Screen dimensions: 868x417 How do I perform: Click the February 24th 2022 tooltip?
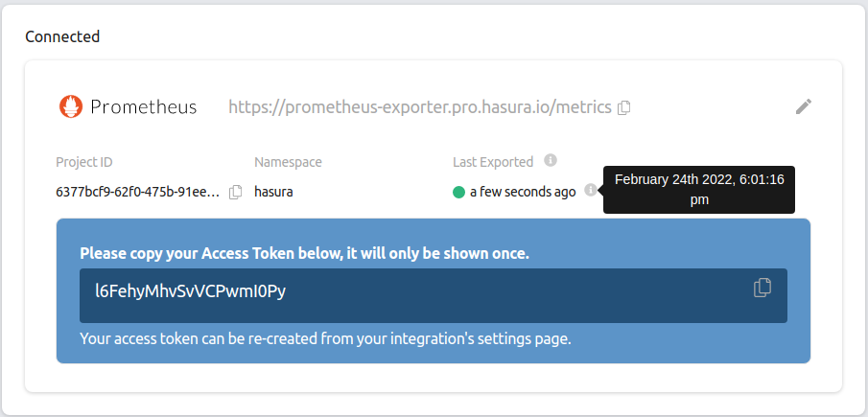click(x=700, y=189)
